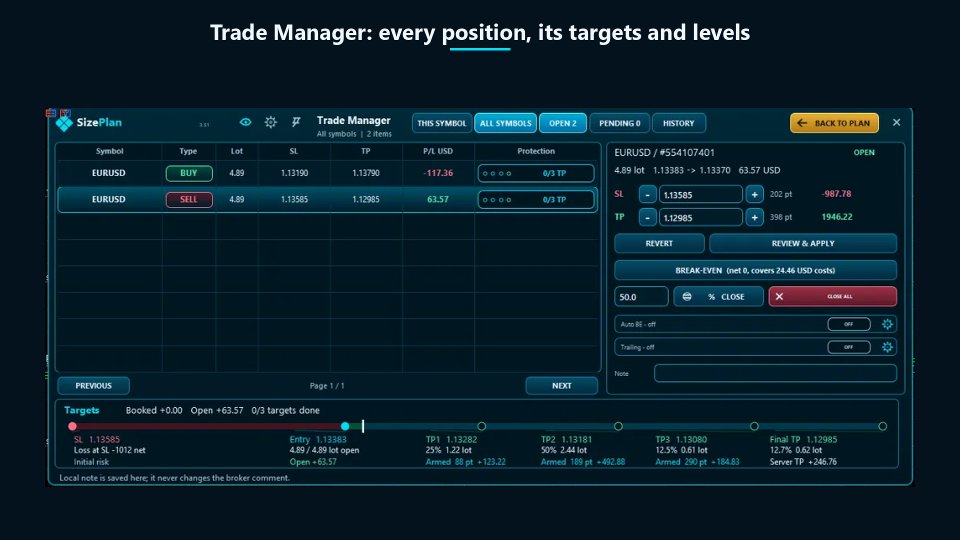Viewport: 960px width, 540px height.
Task: Decrease SL with the minus button
Action: (x=647, y=195)
